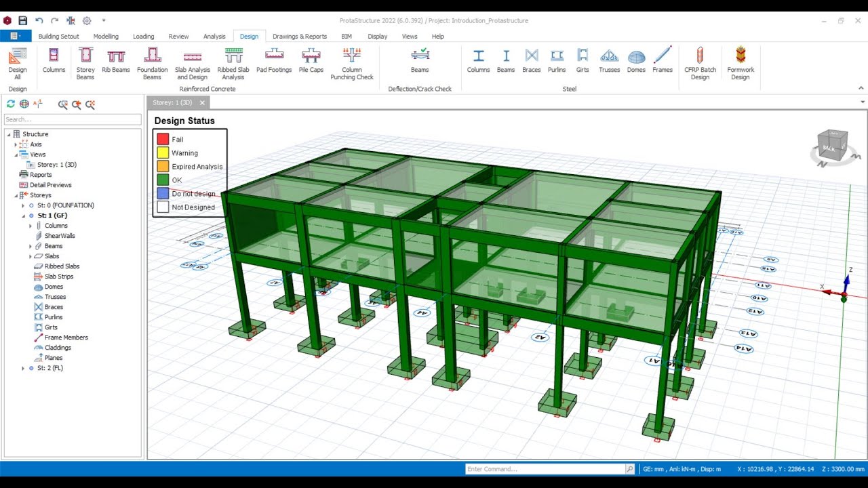Screen dimensions: 868x488
Task: Close the Storey: 1 (3D) tab
Action: (202, 103)
